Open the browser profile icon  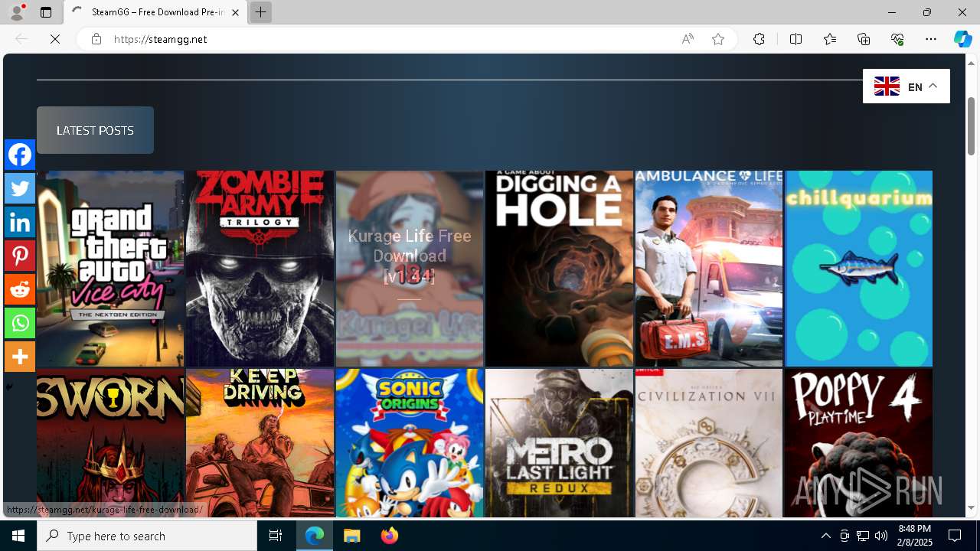pos(16,12)
